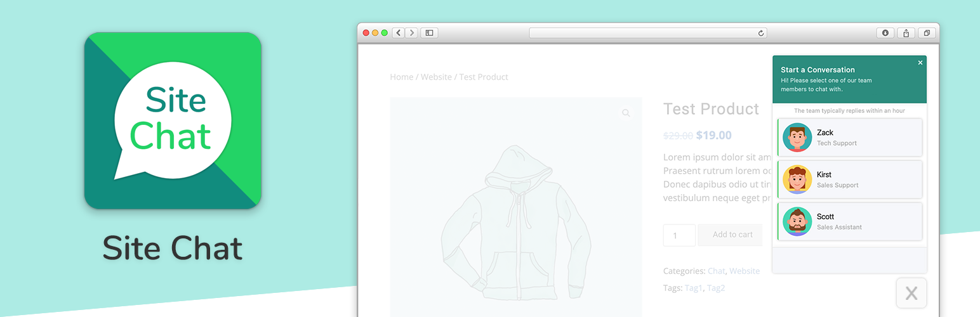
Task: Click the Site Chat title under logo
Action: click(x=173, y=249)
